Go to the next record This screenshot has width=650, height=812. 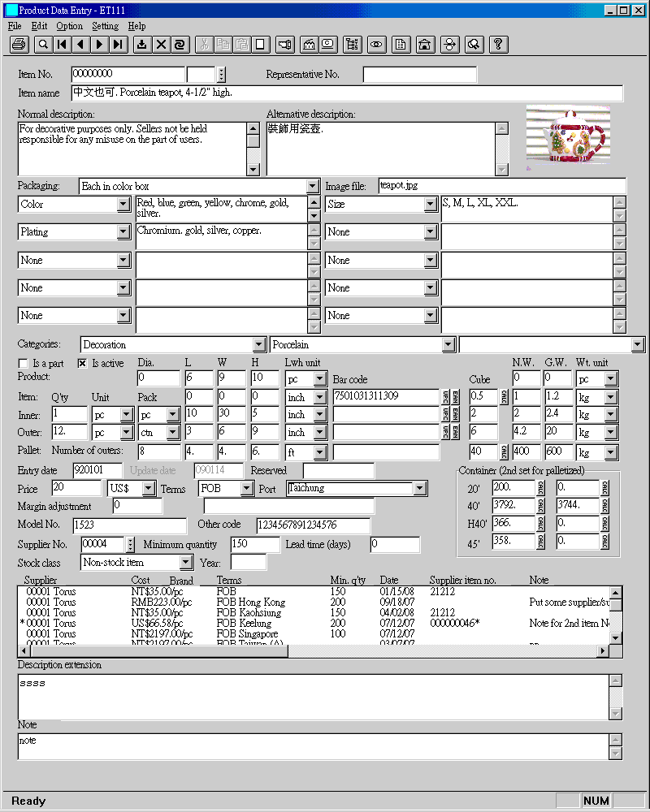point(99,45)
